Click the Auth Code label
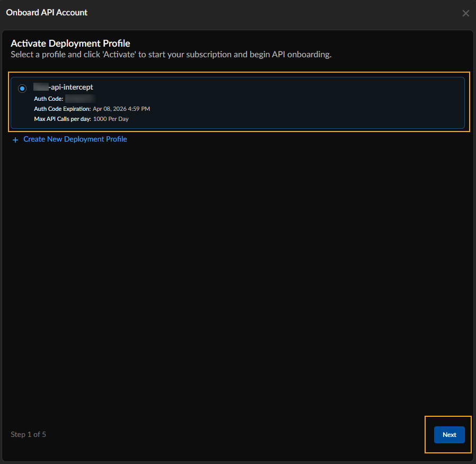 tap(48, 99)
